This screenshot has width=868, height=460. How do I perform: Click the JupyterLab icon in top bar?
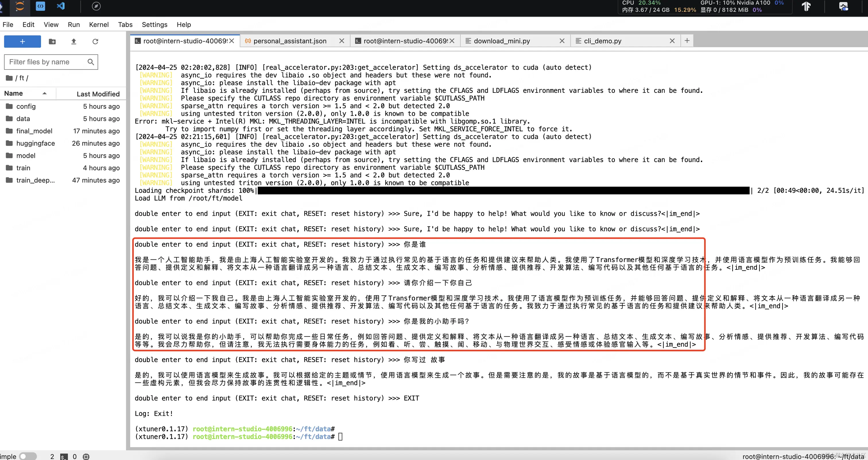(20, 6)
